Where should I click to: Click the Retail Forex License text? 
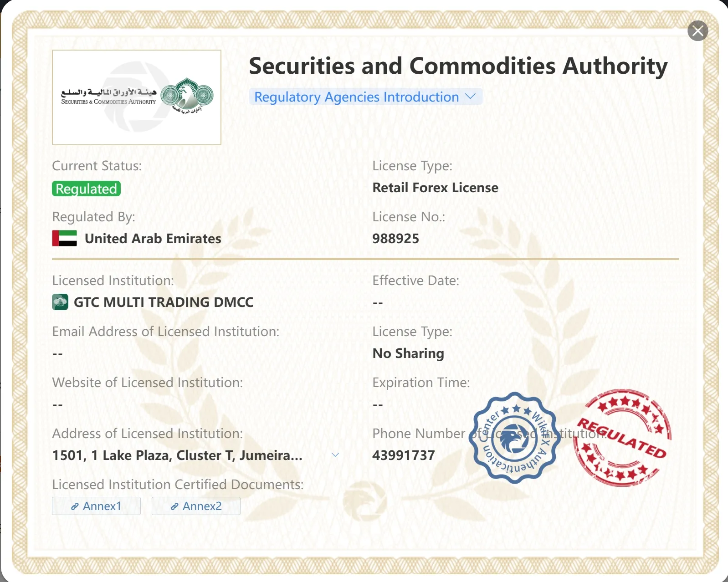tap(435, 188)
